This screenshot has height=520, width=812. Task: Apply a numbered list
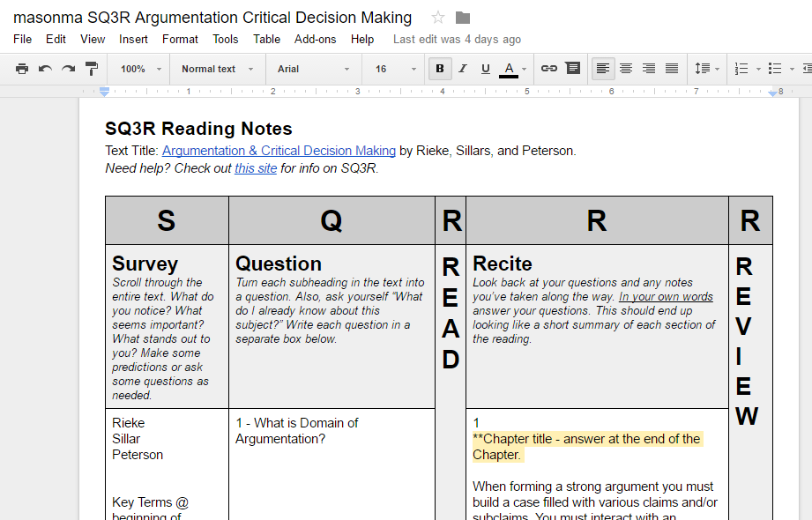point(741,68)
